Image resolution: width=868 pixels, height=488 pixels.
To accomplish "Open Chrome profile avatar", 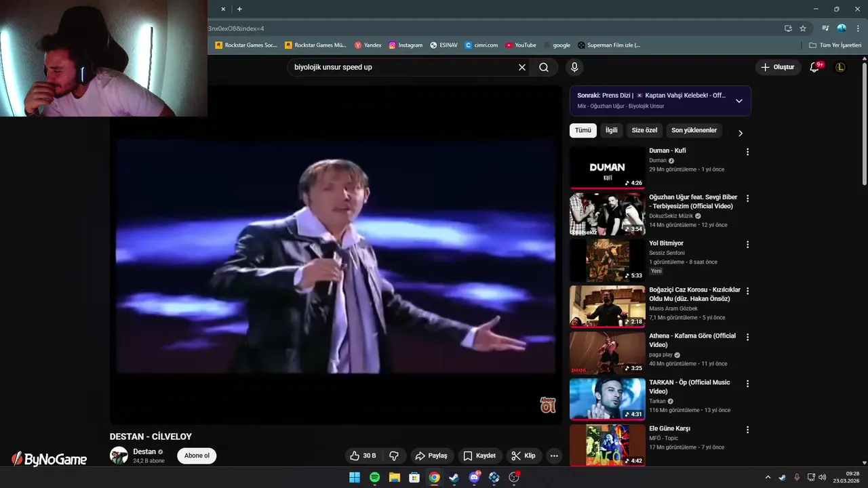I will pyautogui.click(x=842, y=28).
